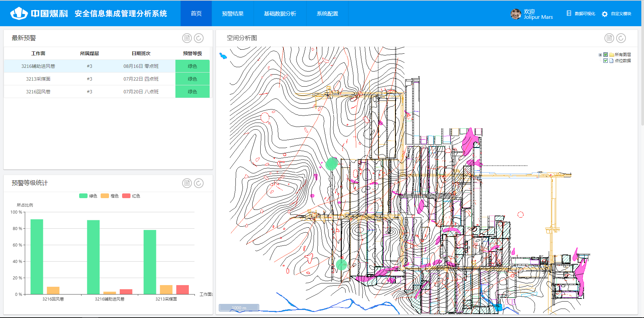Screen dimensions: 644x318
Task: Refresh the 空间分析图 map panel
Action: [x=621, y=38]
